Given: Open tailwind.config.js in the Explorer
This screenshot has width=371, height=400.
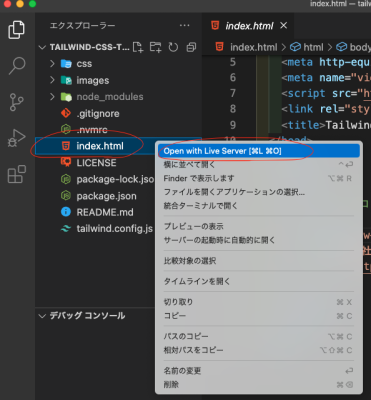Looking at the screenshot, I should click(x=95, y=229).
